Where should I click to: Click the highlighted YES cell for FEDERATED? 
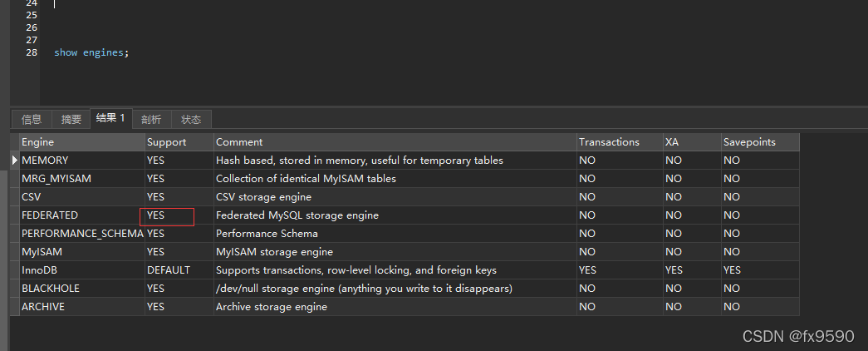coord(167,216)
